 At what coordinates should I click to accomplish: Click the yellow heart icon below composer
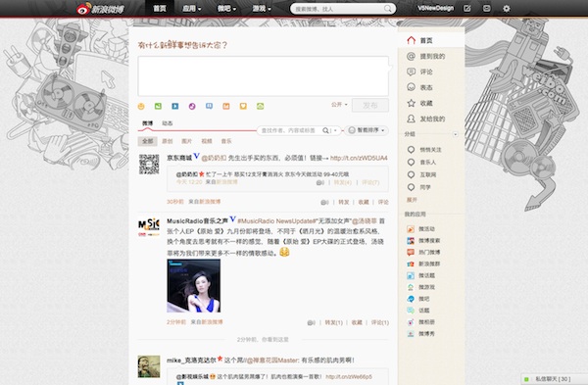pos(243,107)
